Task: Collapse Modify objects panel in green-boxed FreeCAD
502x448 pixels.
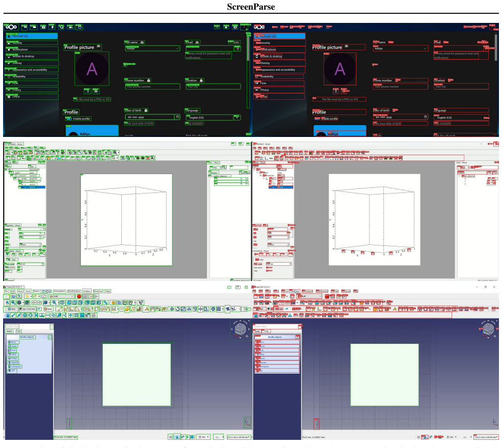Action: coord(49,338)
